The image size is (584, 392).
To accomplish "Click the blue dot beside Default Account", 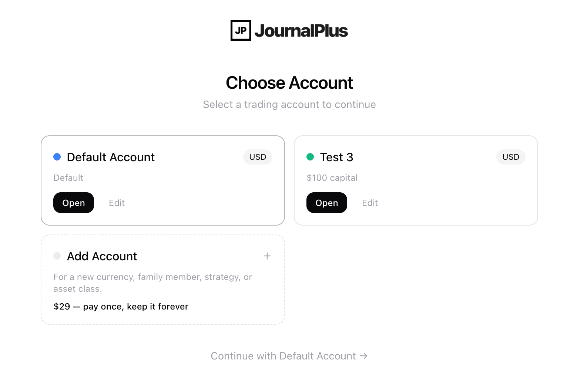I will click(57, 157).
